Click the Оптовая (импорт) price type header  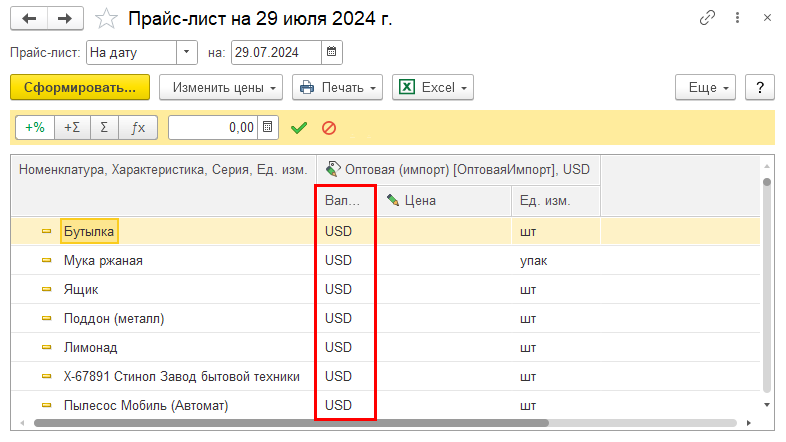point(458,169)
